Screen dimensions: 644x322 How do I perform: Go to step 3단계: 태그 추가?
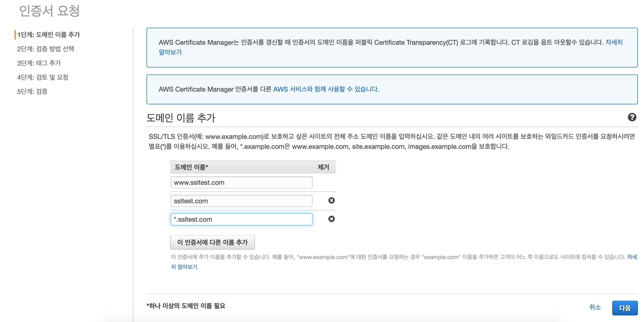tap(39, 63)
